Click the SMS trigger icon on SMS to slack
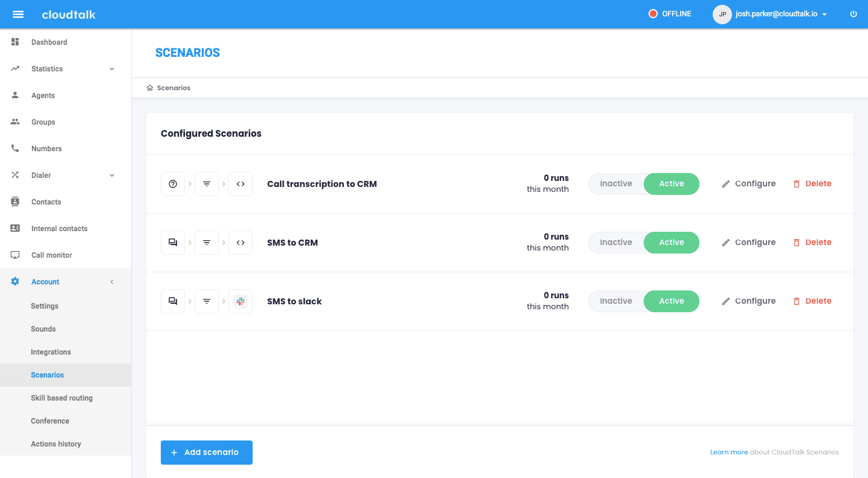Viewport: 868px width, 478px height. [173, 301]
